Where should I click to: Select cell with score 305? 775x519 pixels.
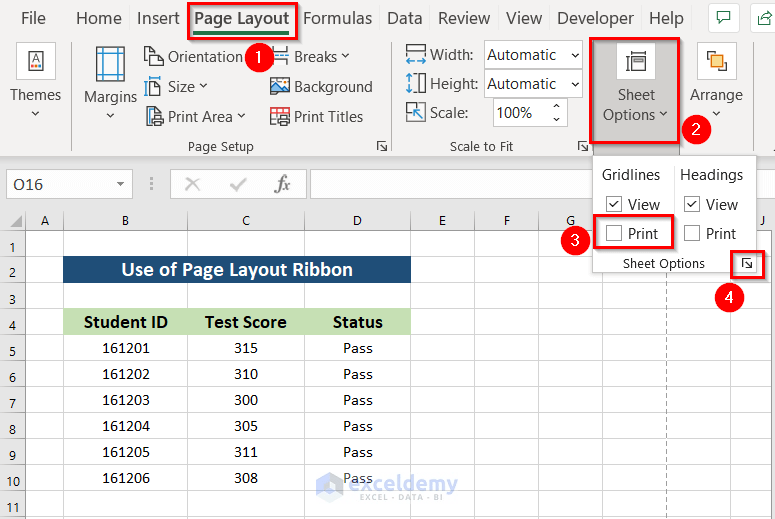tap(246, 426)
